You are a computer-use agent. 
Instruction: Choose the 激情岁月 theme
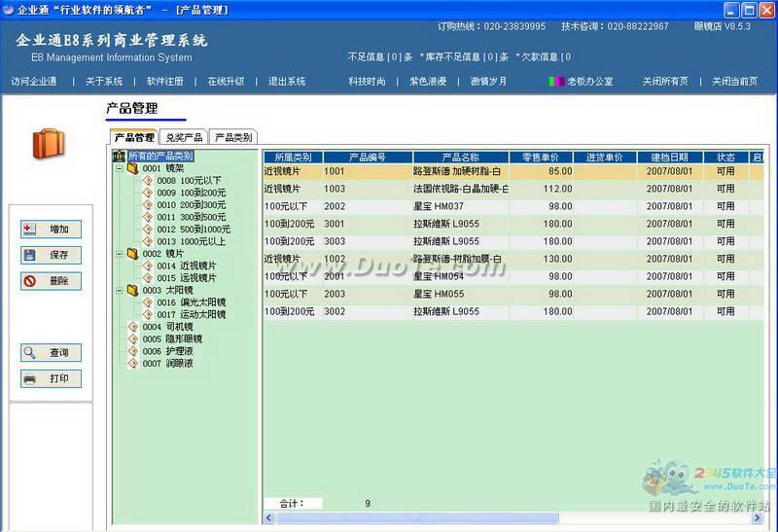488,82
